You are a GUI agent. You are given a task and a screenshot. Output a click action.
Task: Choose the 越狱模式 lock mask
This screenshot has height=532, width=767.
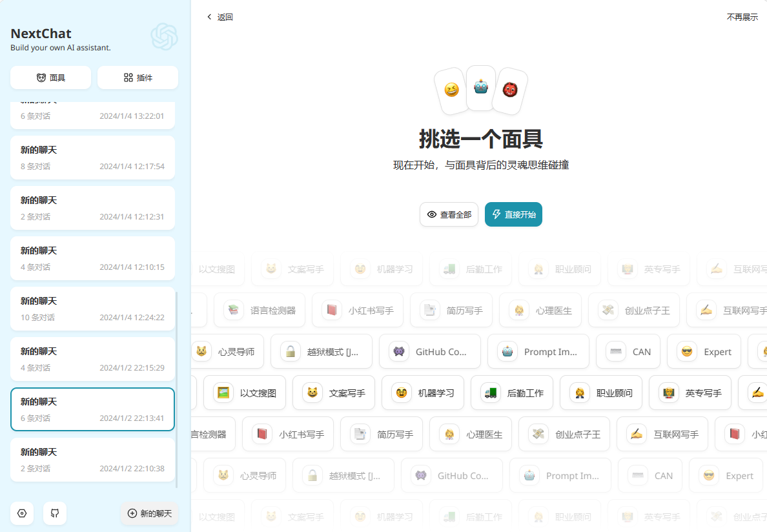point(321,352)
